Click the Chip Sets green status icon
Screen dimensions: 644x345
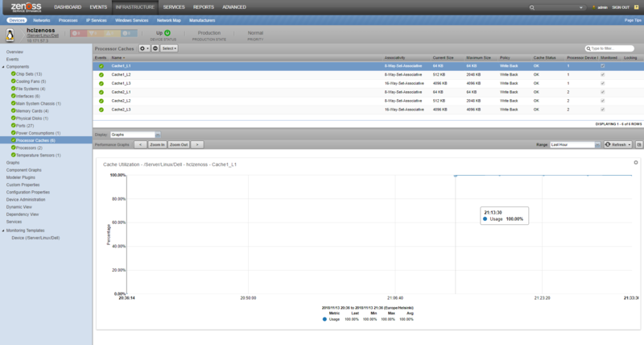point(13,74)
